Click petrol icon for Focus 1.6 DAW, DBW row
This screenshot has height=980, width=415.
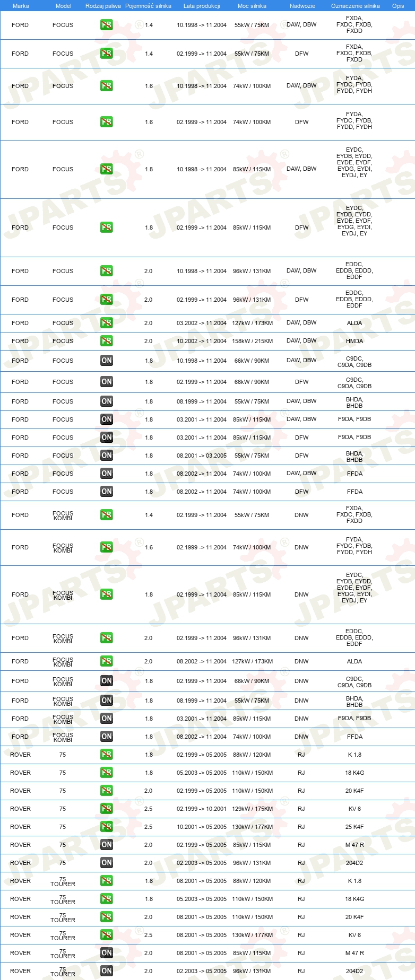pos(107,86)
